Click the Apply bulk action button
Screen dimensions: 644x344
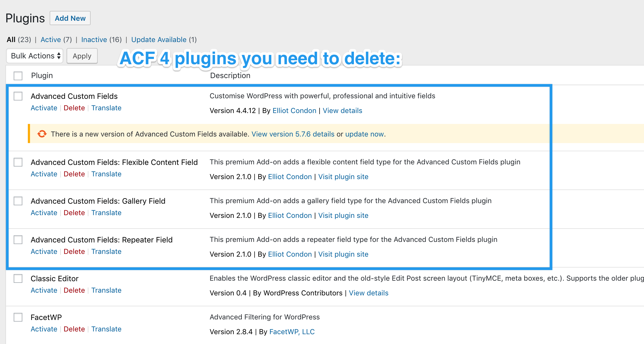[x=82, y=56]
